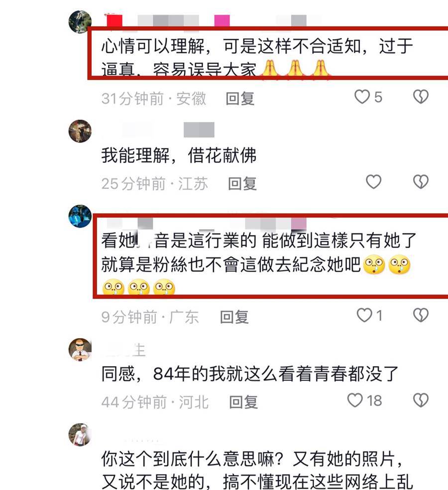
Task: Open the sunglasses cartoon avatar profile
Action: pos(80,349)
